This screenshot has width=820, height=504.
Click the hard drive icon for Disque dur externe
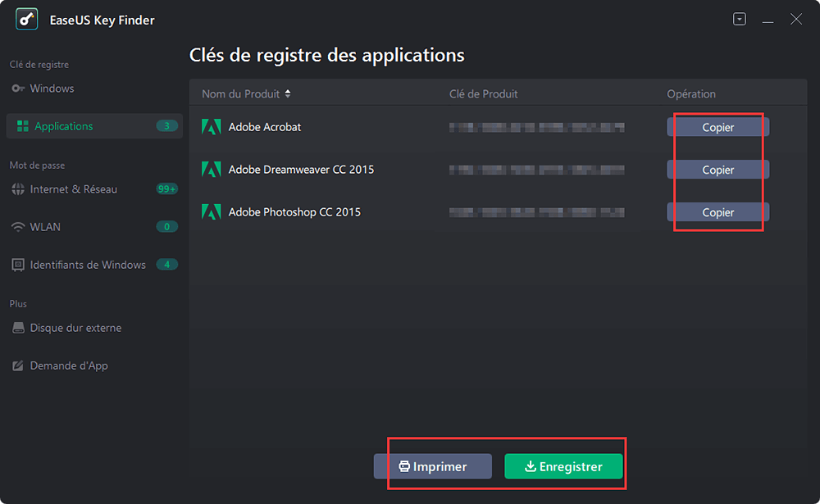point(18,328)
